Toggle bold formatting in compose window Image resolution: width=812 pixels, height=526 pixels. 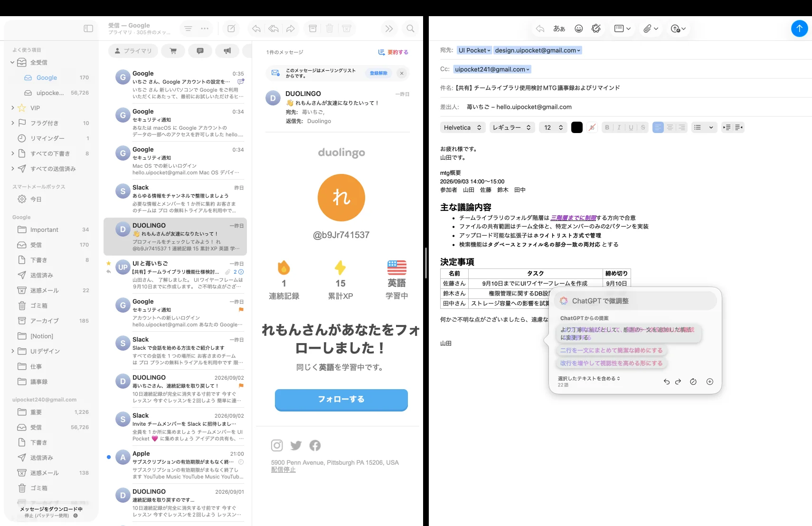(x=607, y=127)
